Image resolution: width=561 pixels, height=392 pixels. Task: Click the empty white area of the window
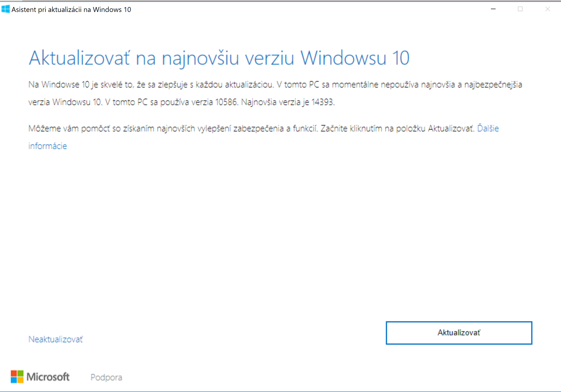point(269,232)
